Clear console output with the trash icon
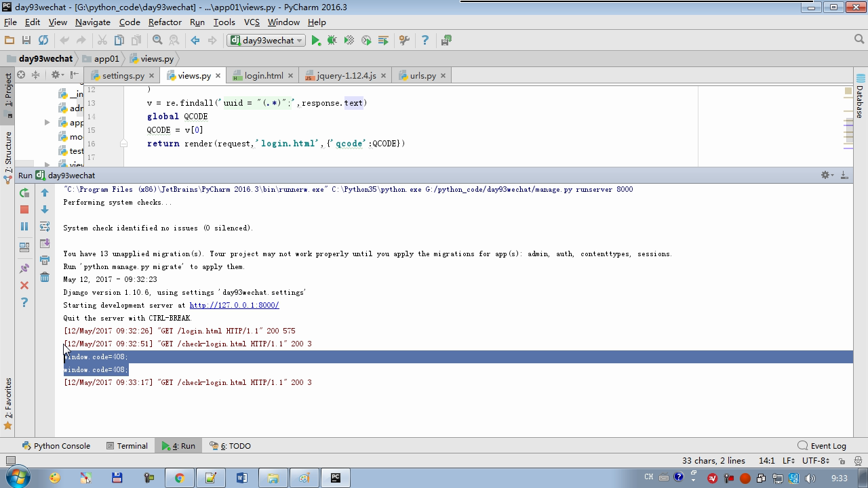The image size is (868, 488). click(45, 277)
